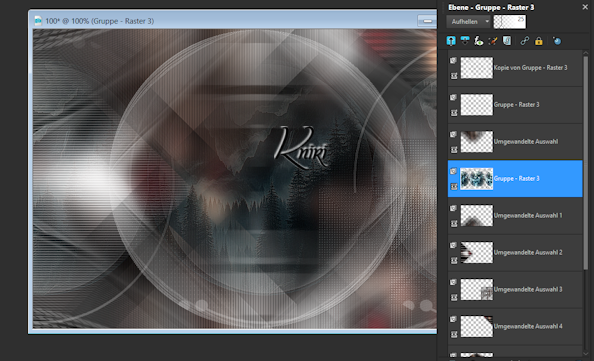Adjust the layer opacity slider showing 25
This screenshot has width=594, height=361.
pyautogui.click(x=510, y=22)
